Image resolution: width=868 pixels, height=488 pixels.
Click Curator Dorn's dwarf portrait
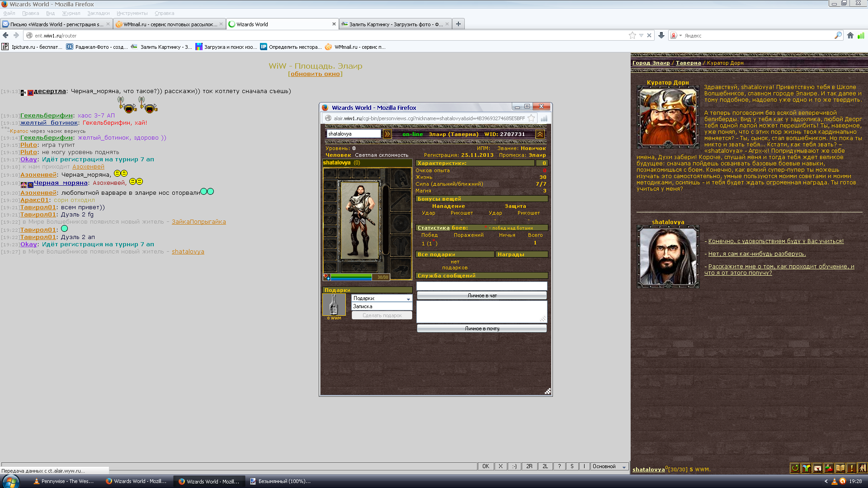668,117
